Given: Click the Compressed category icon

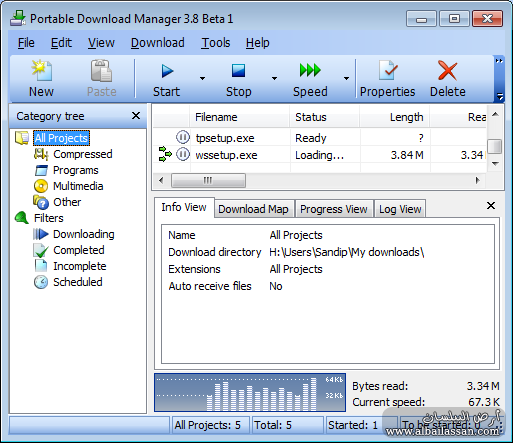Looking at the screenshot, I should [41, 154].
